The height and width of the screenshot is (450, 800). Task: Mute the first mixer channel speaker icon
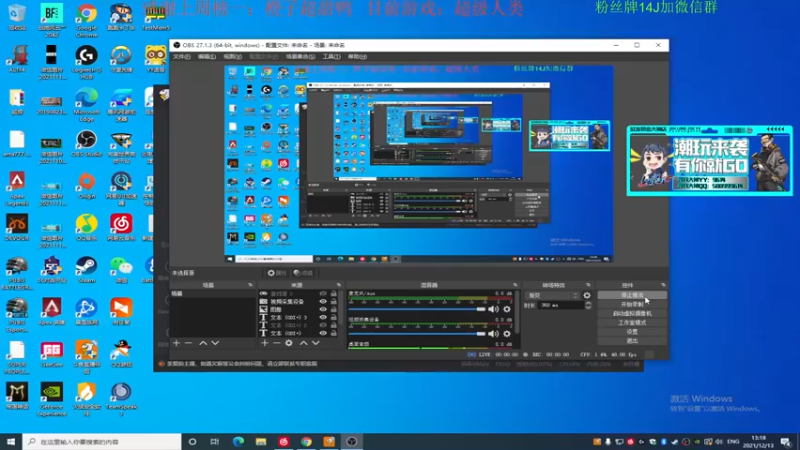point(493,309)
